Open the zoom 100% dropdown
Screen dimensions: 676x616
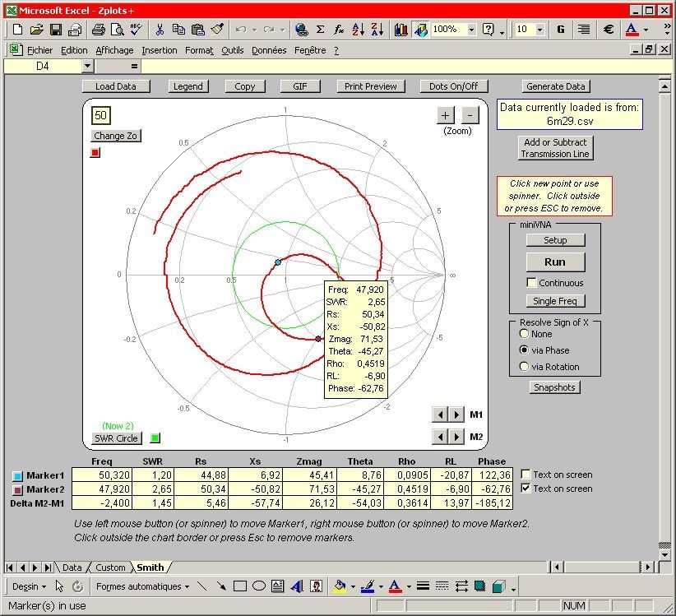(x=472, y=30)
